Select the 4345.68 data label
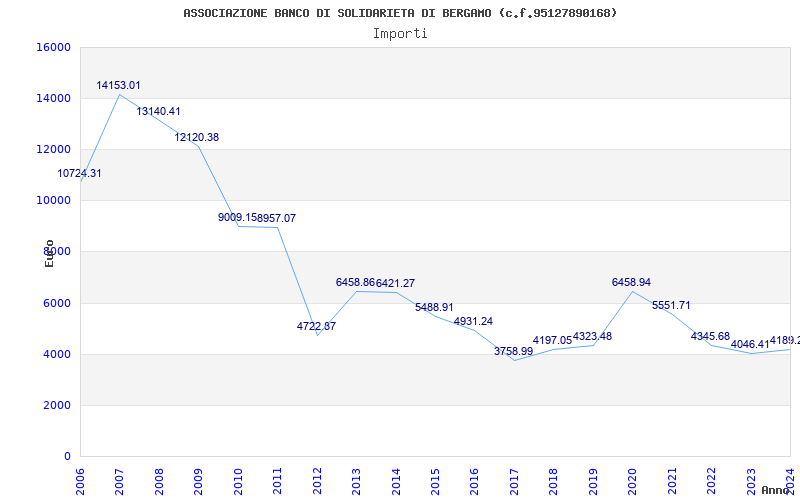 click(x=711, y=337)
